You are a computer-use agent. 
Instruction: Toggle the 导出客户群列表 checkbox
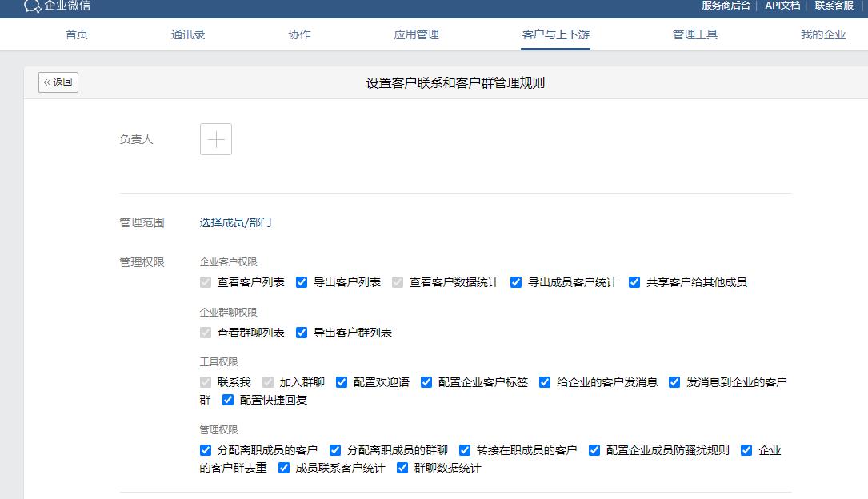click(302, 333)
